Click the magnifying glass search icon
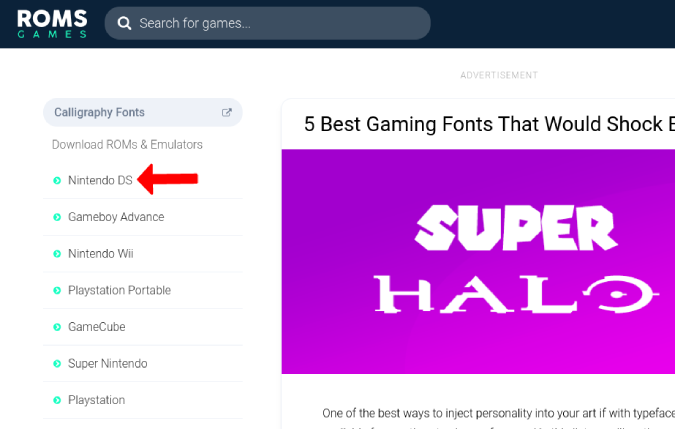The height and width of the screenshot is (429, 675). 124,23
